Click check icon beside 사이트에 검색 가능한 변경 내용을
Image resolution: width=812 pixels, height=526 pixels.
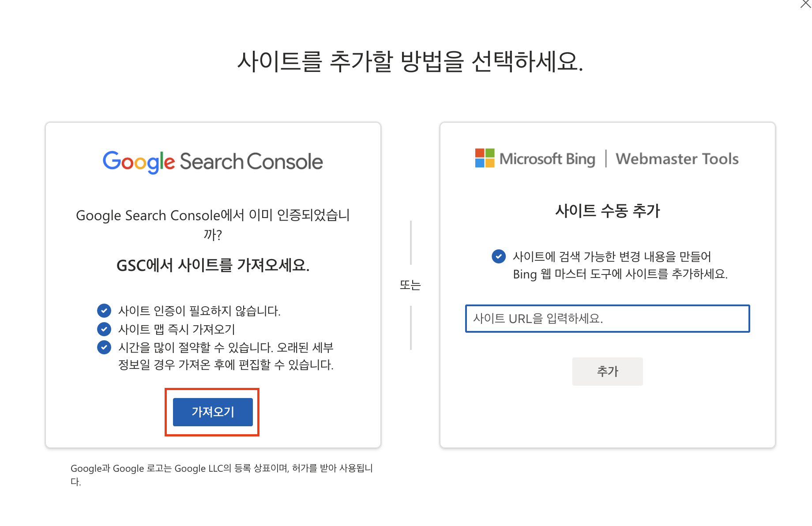tap(499, 256)
